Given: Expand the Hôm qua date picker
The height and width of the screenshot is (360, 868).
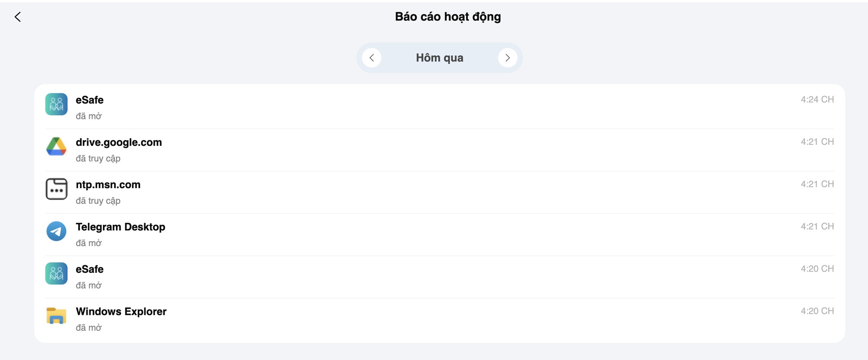Looking at the screenshot, I should click(x=440, y=57).
